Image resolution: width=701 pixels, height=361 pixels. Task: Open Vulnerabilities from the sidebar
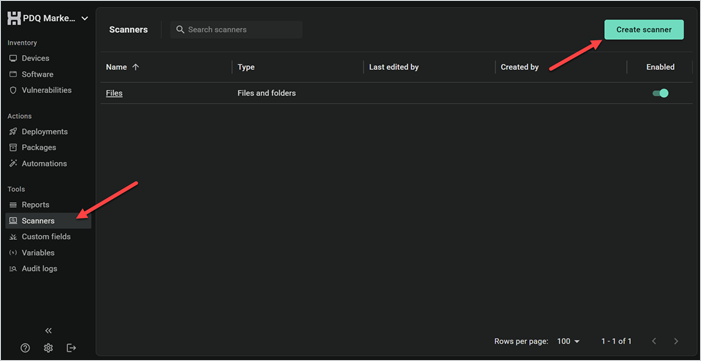46,90
